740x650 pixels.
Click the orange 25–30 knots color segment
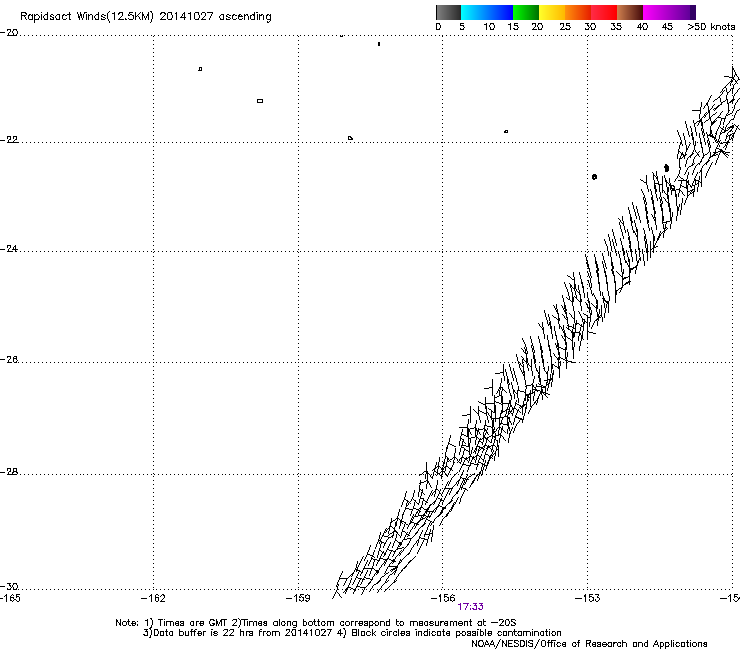pos(578,12)
